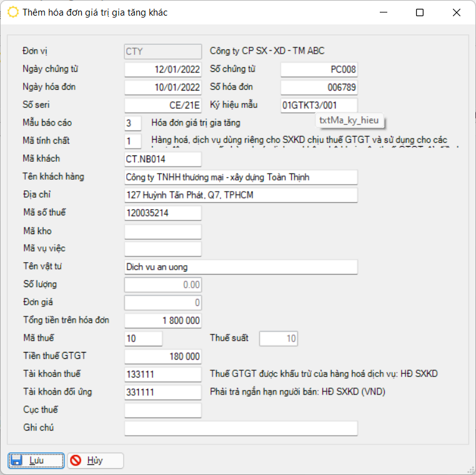
Task: Click the Lưu save button
Action: pyautogui.click(x=36, y=461)
